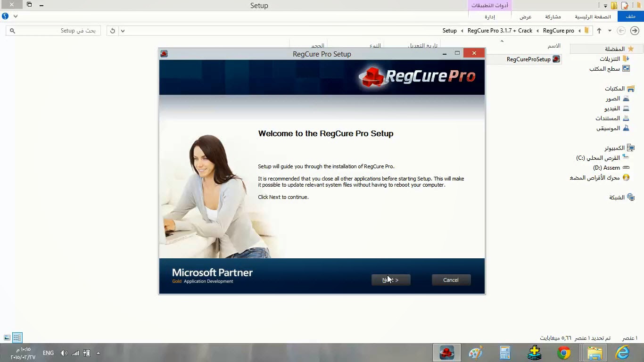Click the quick access properties icon
The height and width of the screenshot is (362, 644).
[x=625, y=6]
